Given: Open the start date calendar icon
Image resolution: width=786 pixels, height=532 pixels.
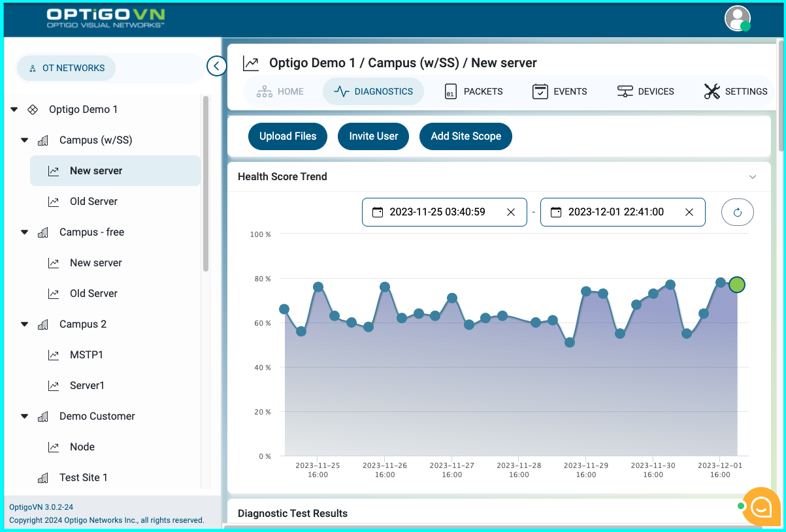Looking at the screenshot, I should [377, 212].
